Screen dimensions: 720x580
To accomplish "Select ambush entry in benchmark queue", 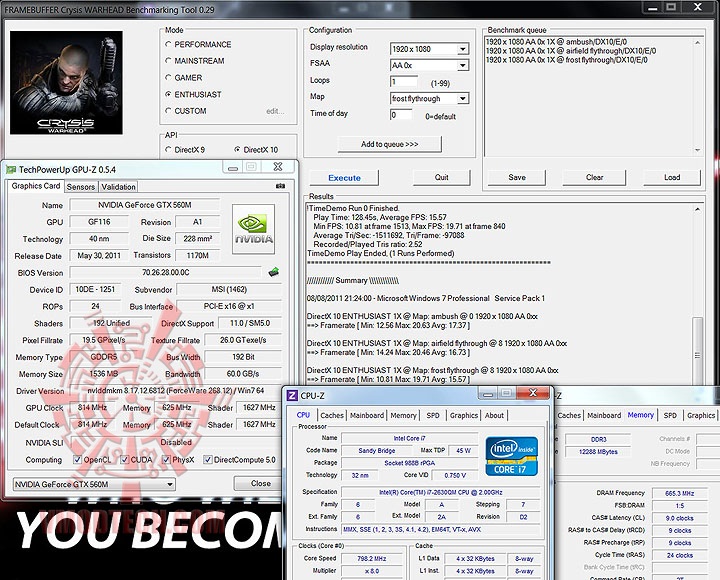I will coord(556,42).
